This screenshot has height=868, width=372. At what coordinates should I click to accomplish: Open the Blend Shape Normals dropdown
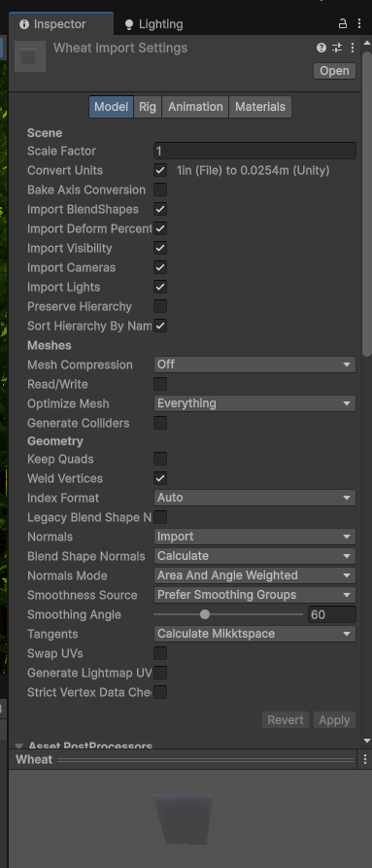[254, 556]
